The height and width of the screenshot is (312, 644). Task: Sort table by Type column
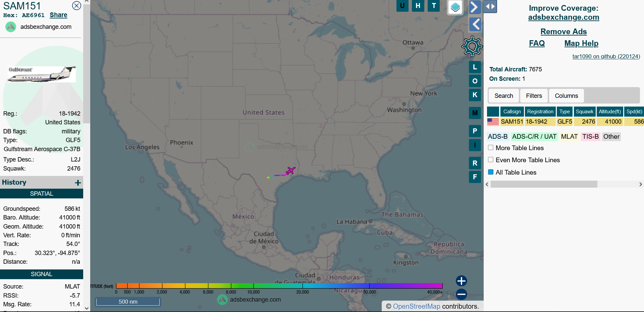(x=565, y=112)
